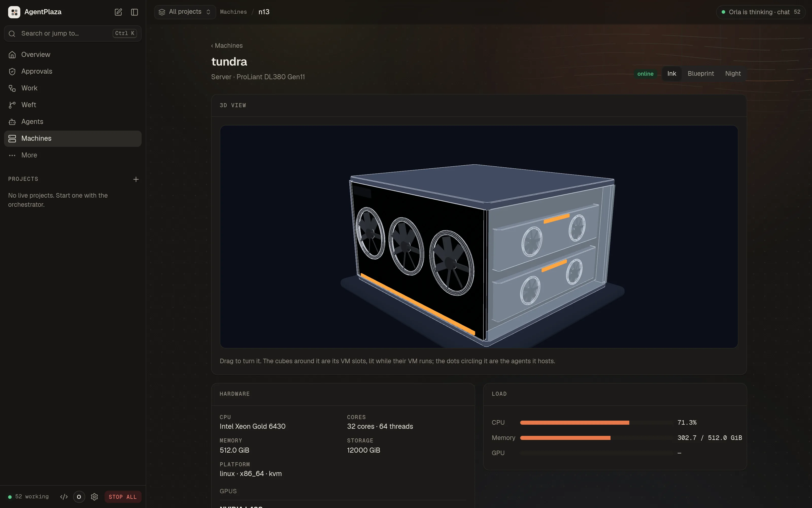812x508 pixels.
Task: Click the 32 cores · 64 threads value
Action: click(380, 426)
